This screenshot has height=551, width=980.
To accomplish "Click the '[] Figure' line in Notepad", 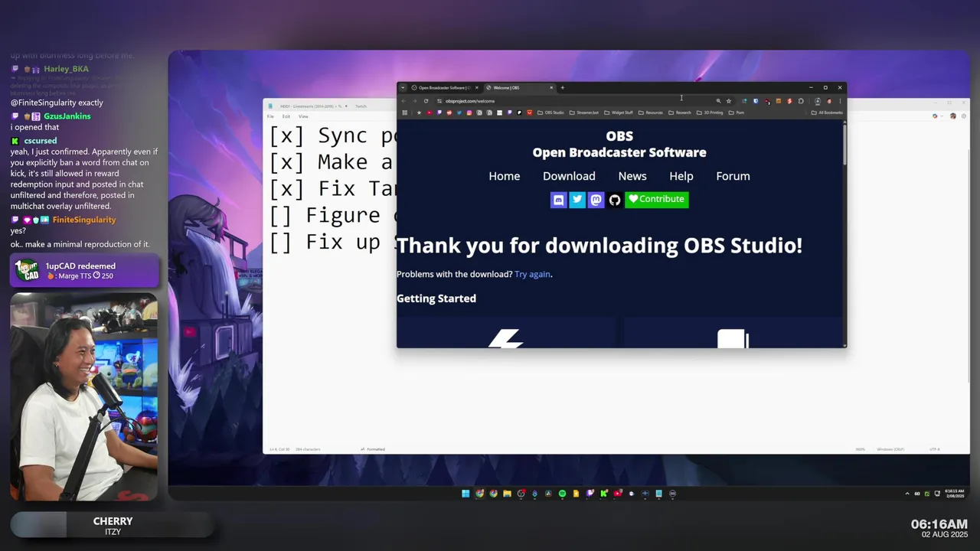I will point(332,215).
